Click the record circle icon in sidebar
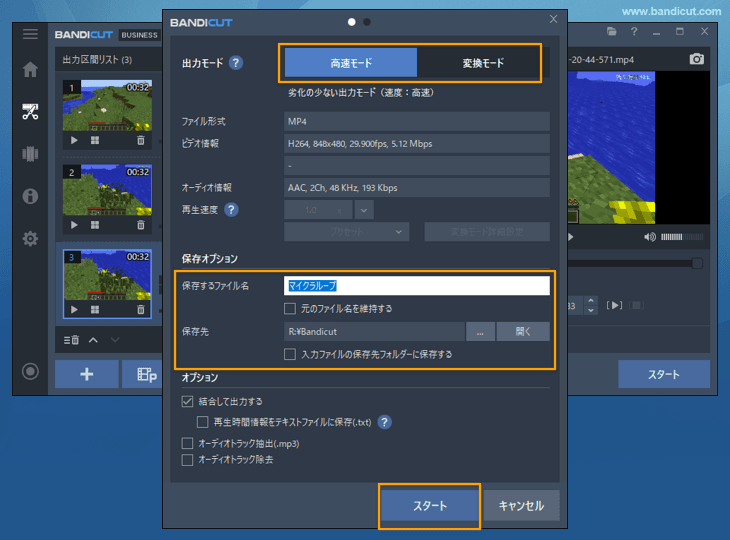 tap(30, 371)
